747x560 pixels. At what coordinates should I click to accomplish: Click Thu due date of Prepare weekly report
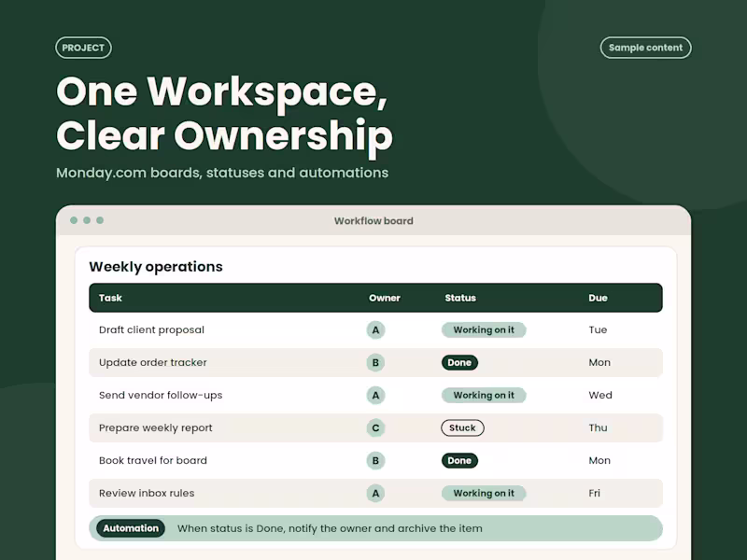coord(598,427)
